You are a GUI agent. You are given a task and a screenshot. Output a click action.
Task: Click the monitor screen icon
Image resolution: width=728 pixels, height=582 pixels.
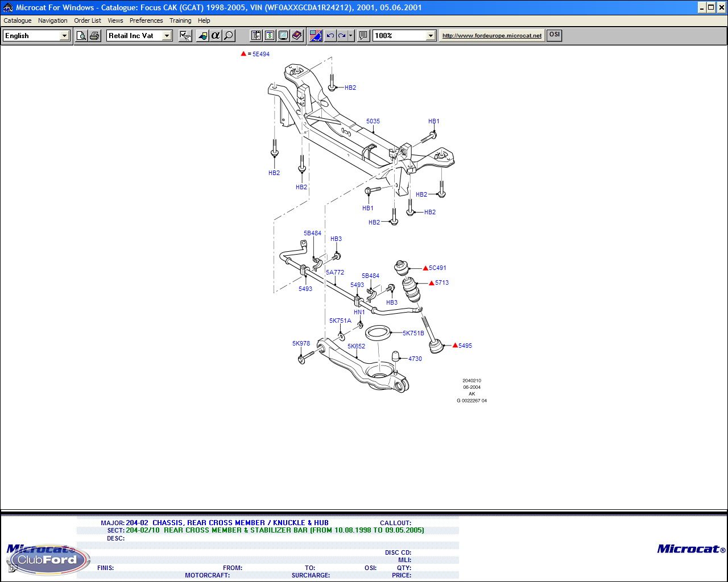point(283,36)
